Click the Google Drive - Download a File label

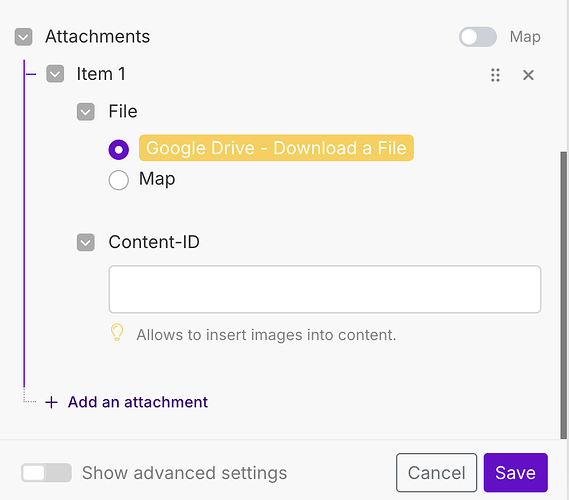276,148
